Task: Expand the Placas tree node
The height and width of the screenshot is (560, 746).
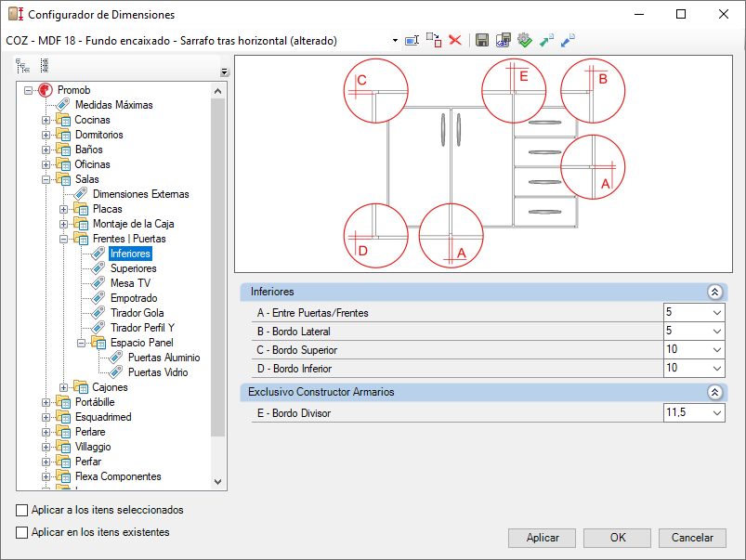Action: 63,209
